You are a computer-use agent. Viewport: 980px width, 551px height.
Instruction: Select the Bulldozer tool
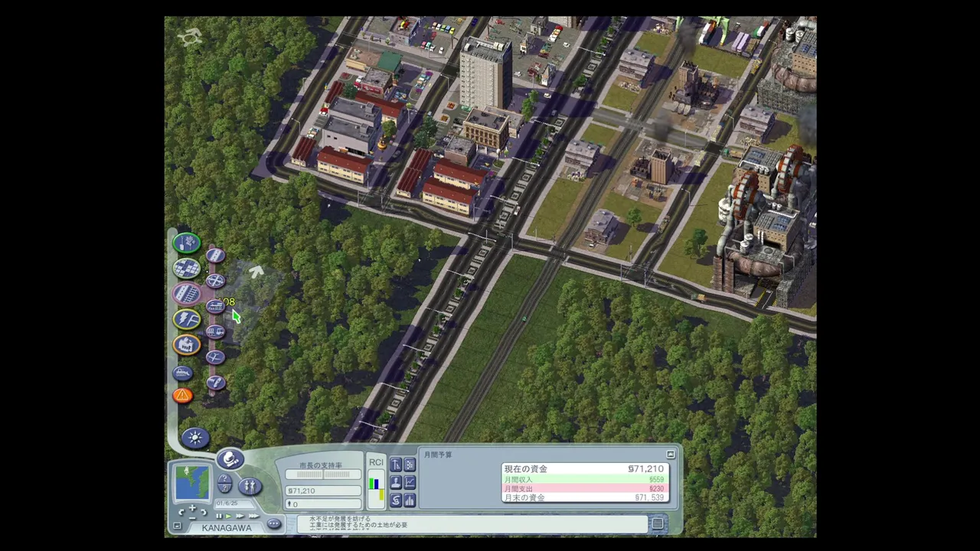click(x=182, y=373)
